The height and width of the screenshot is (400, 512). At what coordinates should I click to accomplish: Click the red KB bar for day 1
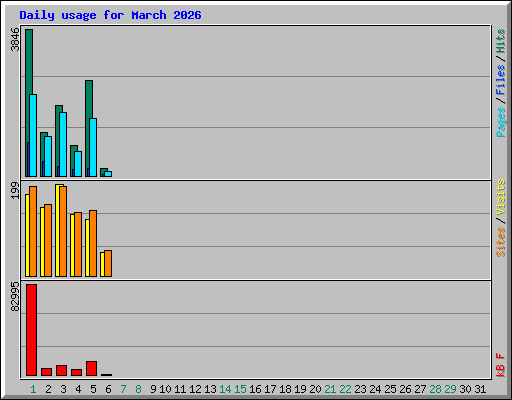(x=31, y=330)
